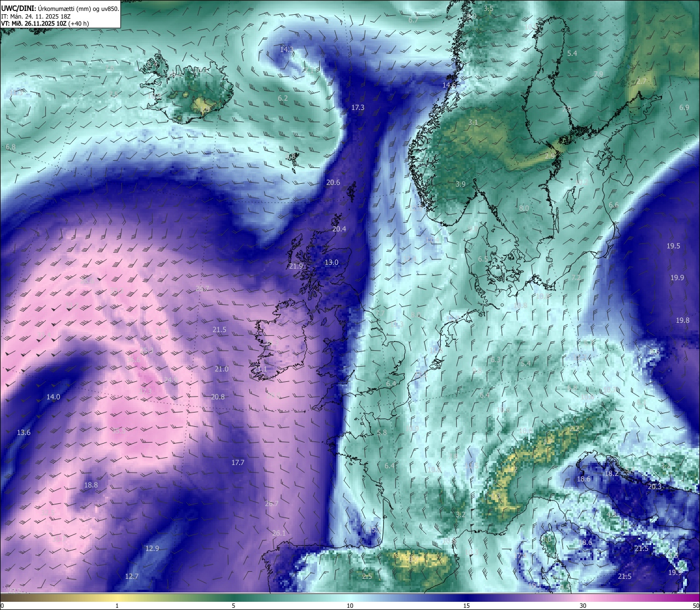
Task: Click the 5.8 value over northern France
Action: coord(382,433)
